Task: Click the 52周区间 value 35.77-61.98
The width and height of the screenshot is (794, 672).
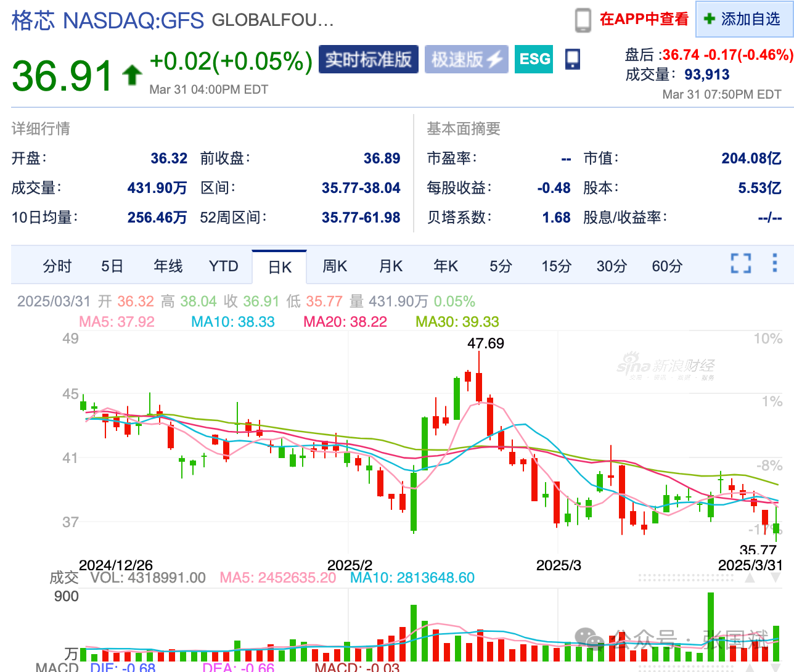Action: tap(361, 218)
